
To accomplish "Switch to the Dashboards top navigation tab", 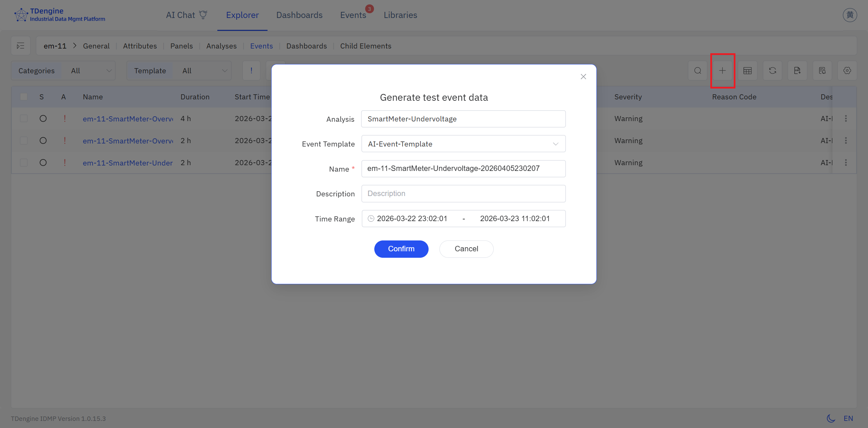I will point(299,15).
